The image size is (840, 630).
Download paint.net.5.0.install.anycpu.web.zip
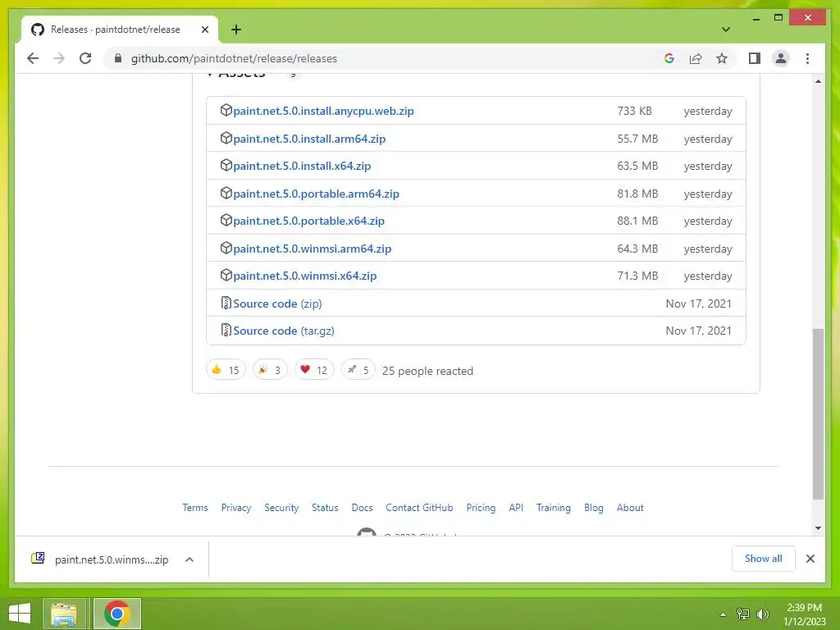click(x=323, y=111)
